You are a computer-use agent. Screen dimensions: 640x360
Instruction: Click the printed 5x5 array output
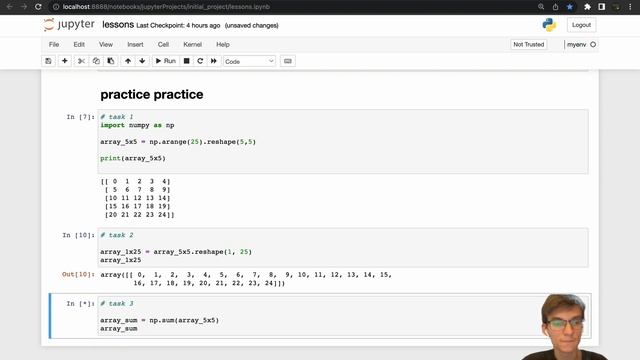[138, 198]
